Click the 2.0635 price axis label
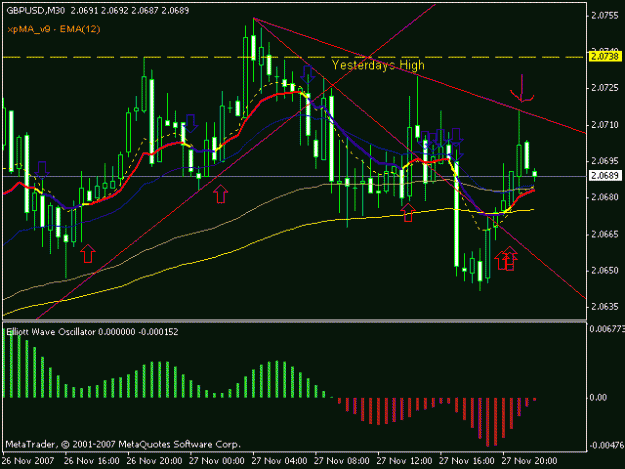 pos(605,307)
